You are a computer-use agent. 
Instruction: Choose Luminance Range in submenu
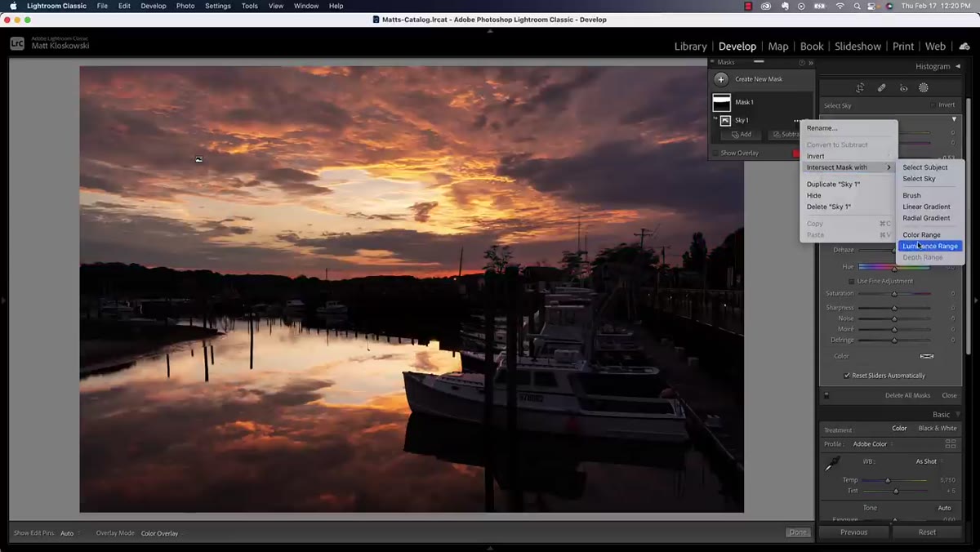[930, 246]
